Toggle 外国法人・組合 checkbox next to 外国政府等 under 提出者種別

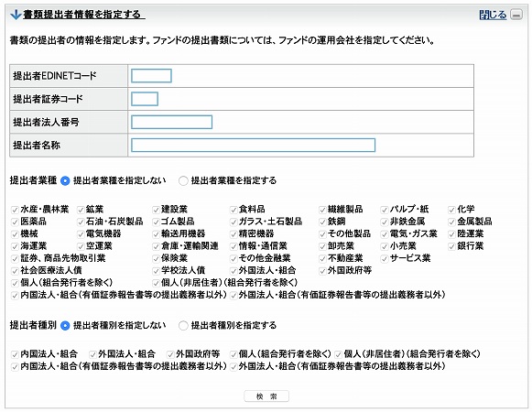(92, 354)
